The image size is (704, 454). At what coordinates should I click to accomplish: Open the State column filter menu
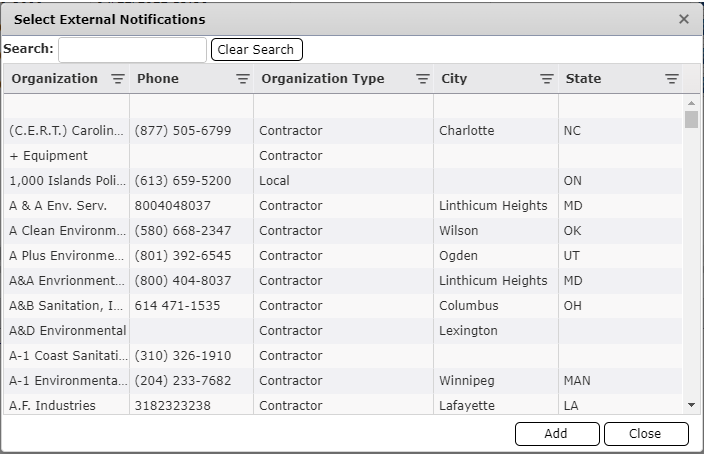[x=672, y=80]
